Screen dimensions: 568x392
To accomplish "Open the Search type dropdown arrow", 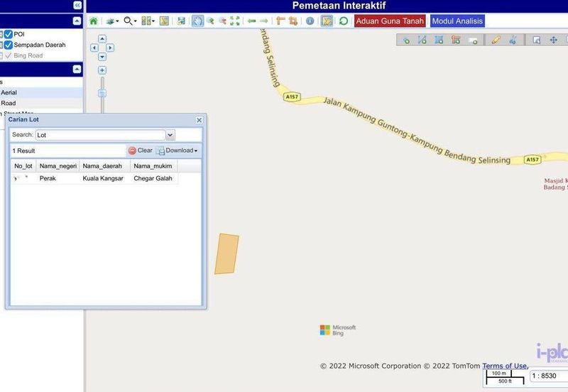I will (x=170, y=135).
